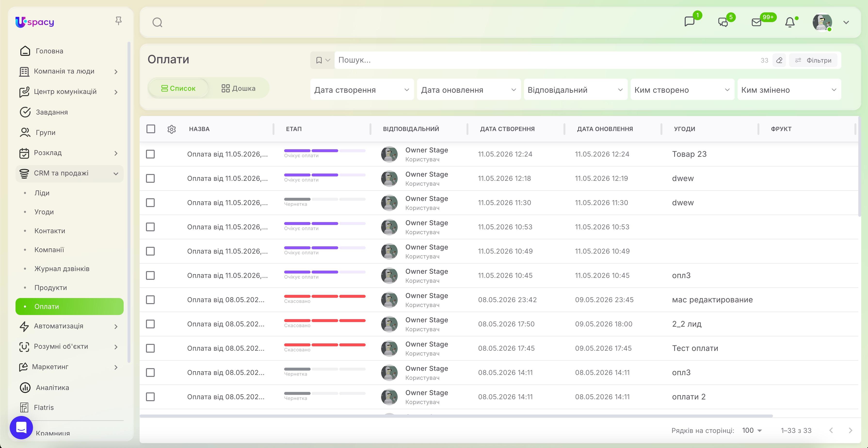Click the horizontal table scrollbar
Viewport: 868px width, 448px height.
pos(456,416)
